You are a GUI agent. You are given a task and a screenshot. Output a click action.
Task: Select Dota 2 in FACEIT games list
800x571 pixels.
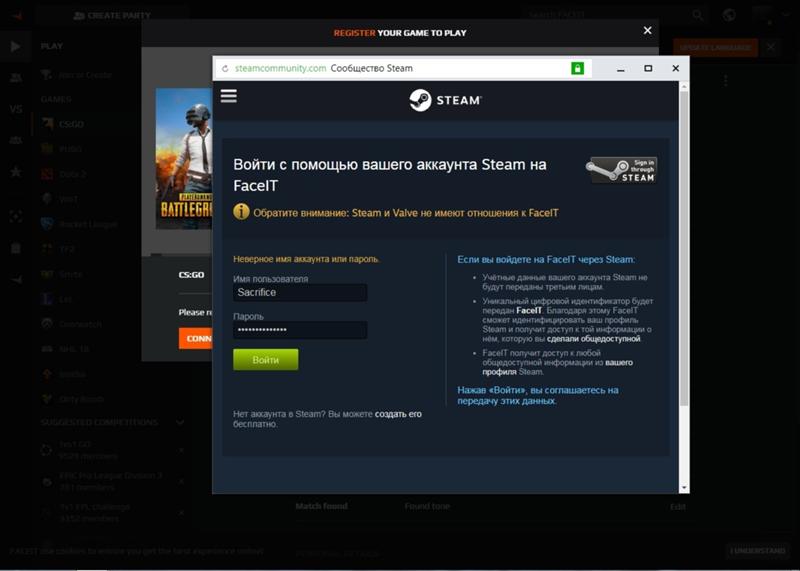[x=64, y=174]
